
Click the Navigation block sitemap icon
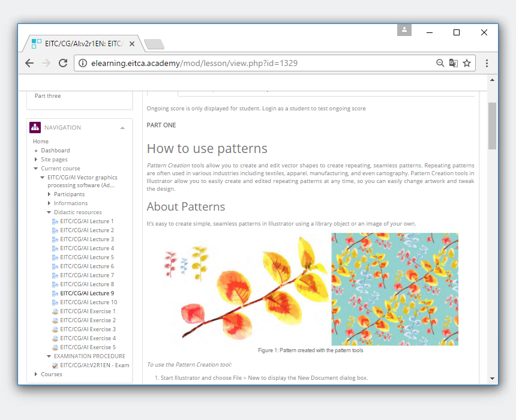click(35, 127)
